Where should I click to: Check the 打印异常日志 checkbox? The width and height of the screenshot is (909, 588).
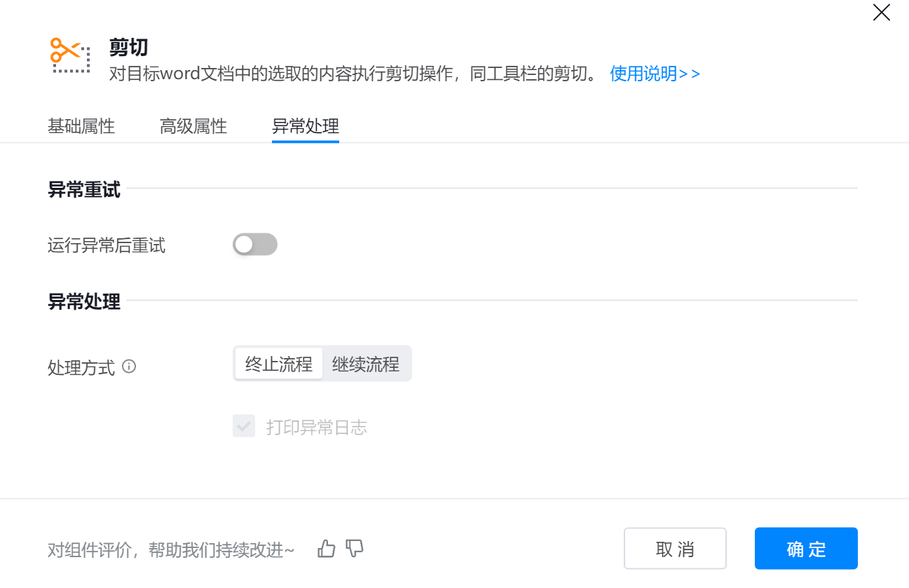tap(244, 426)
